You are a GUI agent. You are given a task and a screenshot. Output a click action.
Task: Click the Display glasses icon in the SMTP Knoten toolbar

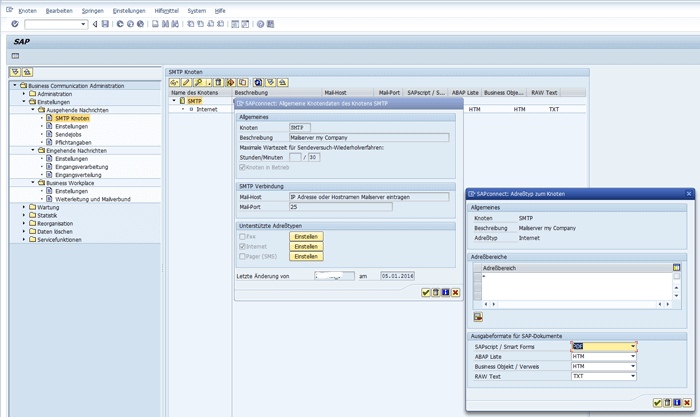174,83
